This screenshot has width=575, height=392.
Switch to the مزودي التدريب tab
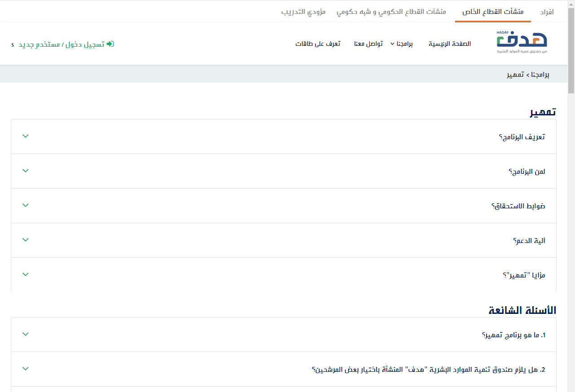tap(303, 12)
